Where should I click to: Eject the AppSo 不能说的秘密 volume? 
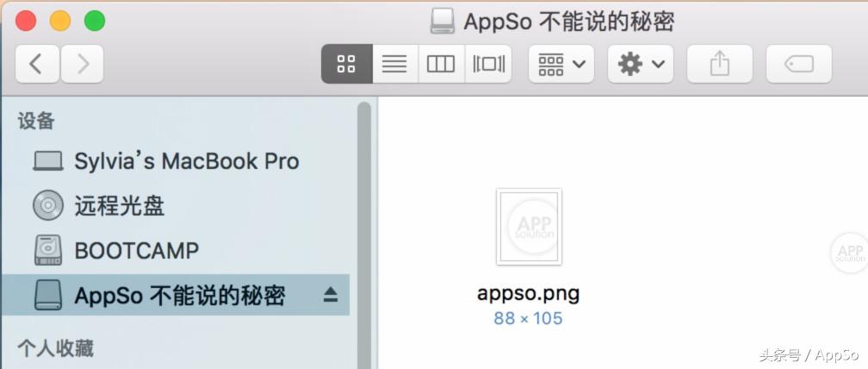click(331, 295)
